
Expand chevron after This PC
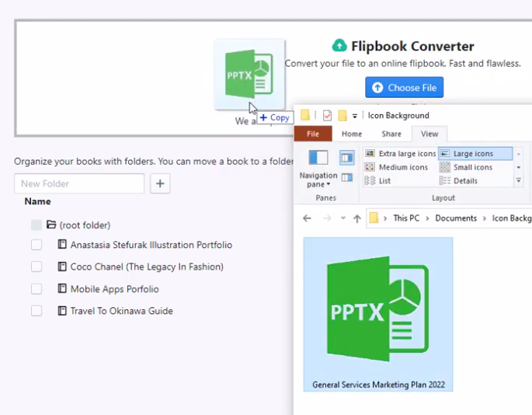tap(427, 218)
